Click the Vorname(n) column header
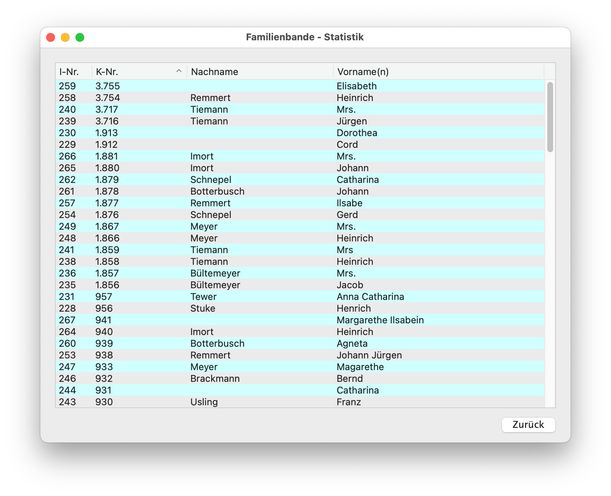Viewport: 611px width, 496px height. click(436, 72)
